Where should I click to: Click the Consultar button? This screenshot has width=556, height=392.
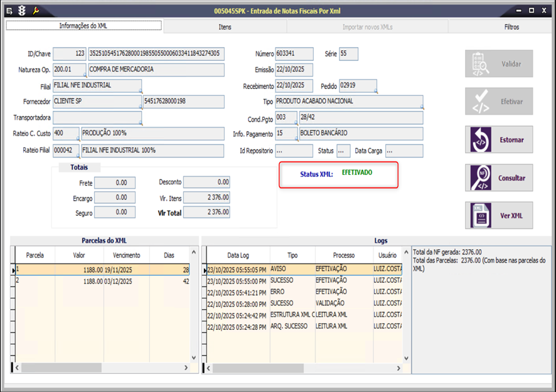pyautogui.click(x=499, y=177)
